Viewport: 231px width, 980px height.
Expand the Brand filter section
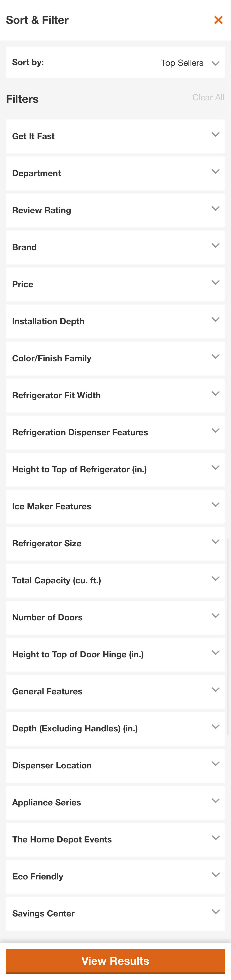tap(115, 247)
